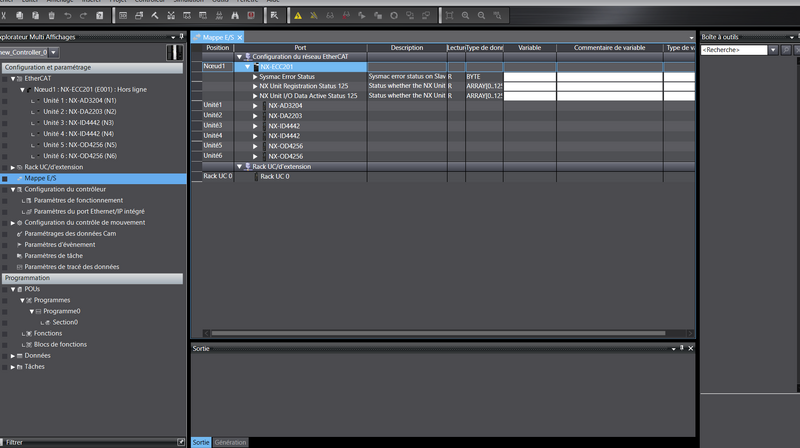This screenshot has height=448, width=800.
Task: Click the magnifier zoom in toolbar icon
Action: (x=466, y=16)
